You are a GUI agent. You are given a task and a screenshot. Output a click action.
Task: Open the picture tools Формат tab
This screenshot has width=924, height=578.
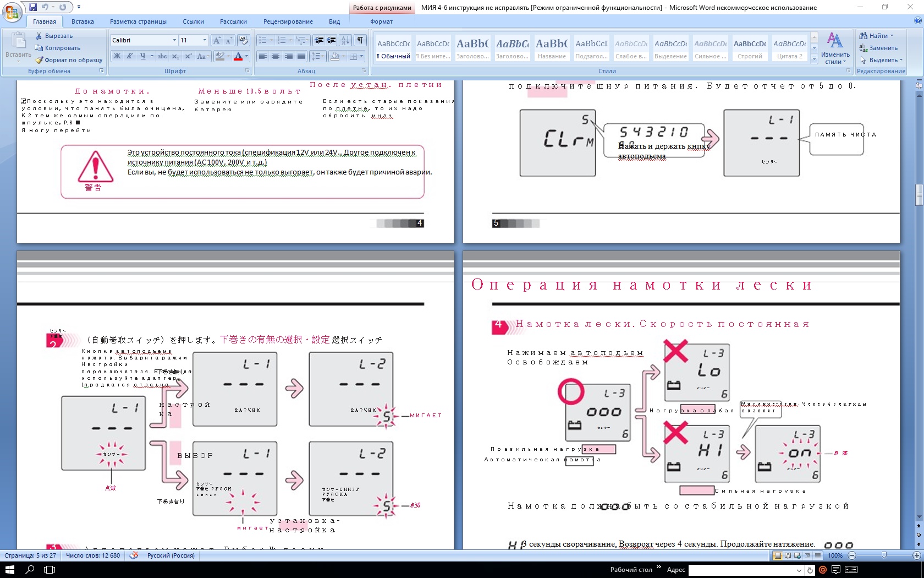point(381,21)
